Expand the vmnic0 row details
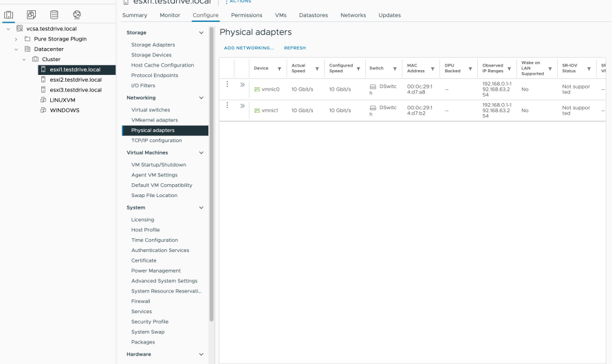The height and width of the screenshot is (364, 612). tap(242, 84)
